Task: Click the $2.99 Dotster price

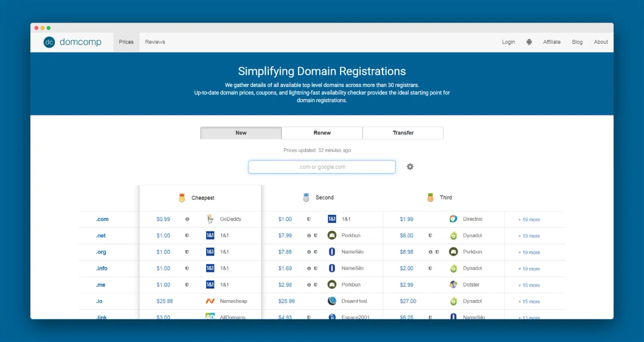Action: tap(407, 285)
